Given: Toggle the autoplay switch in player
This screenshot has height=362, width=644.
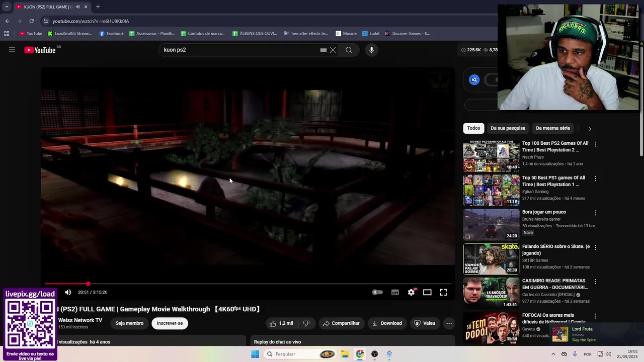Looking at the screenshot, I should 377,292.
